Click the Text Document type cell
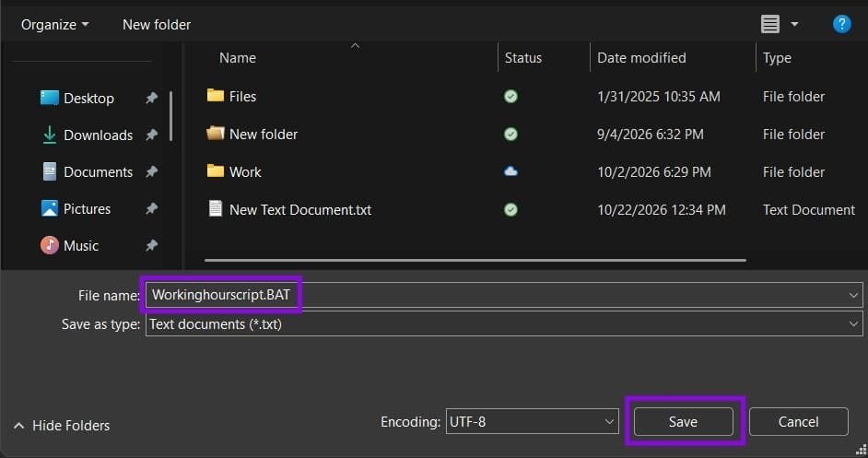The width and height of the screenshot is (868, 458). click(809, 210)
